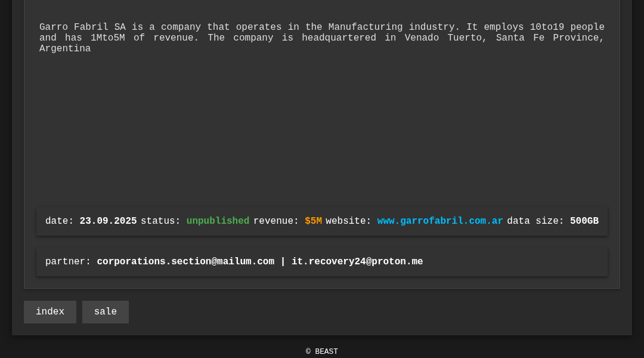Viewport: 644px width, 358px height.
Task: Click the unpublished status value
Action: (218, 221)
